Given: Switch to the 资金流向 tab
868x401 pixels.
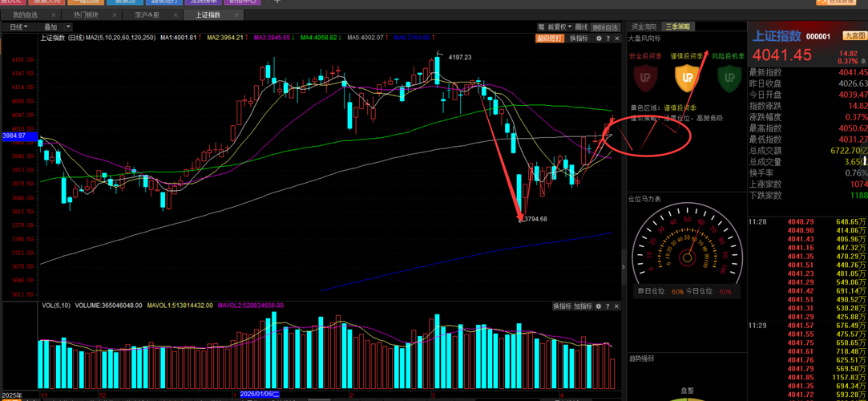Looking at the screenshot, I should click(x=644, y=26).
